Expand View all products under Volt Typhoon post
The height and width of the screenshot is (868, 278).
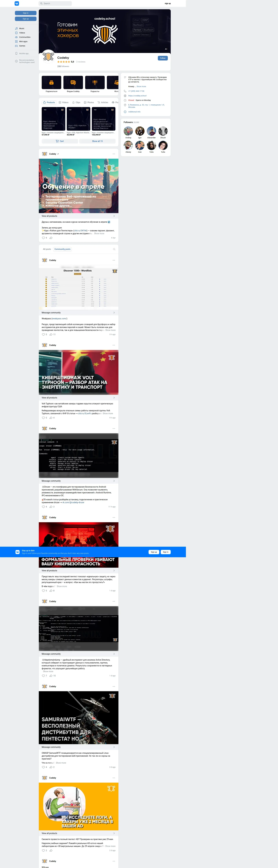[x=78, y=398]
